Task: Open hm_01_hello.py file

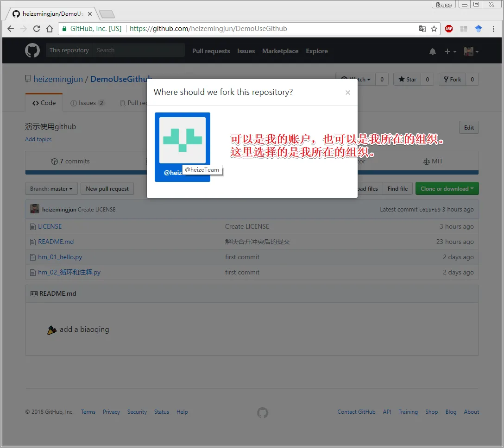Action: [x=60, y=257]
